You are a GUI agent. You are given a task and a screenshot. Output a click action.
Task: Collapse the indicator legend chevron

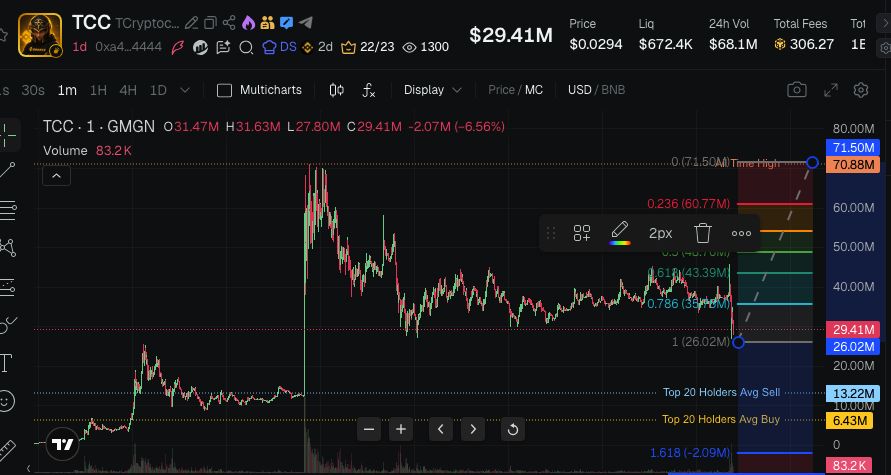pos(56,176)
